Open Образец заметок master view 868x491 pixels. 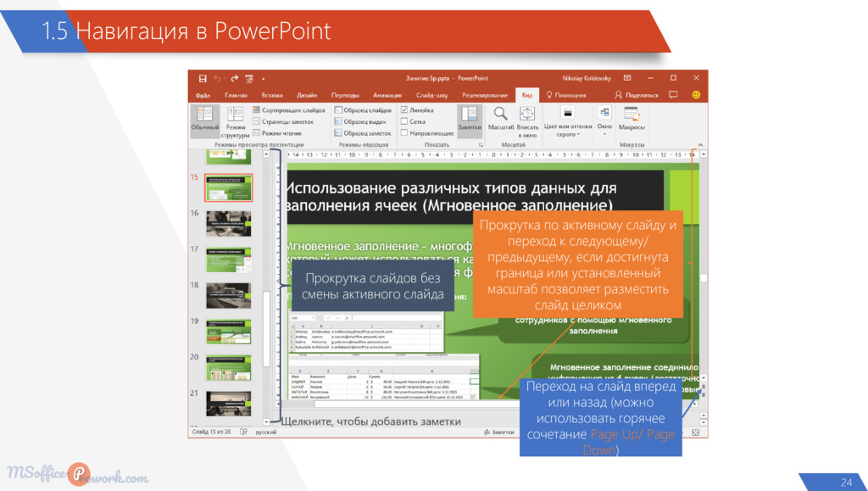[363, 133]
